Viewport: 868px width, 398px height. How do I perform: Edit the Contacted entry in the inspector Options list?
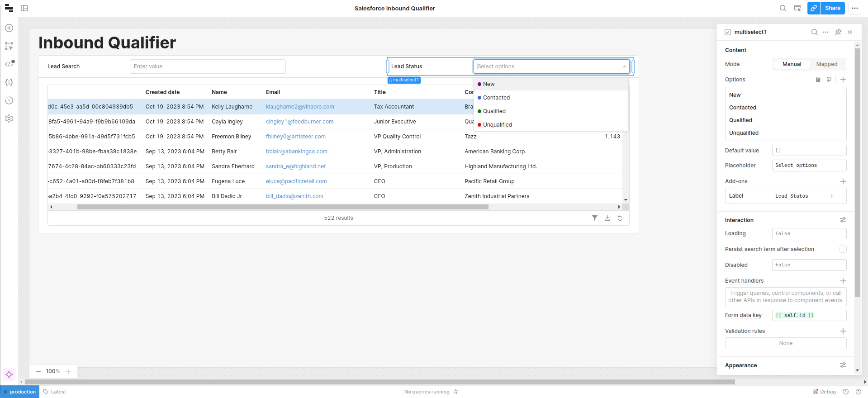click(x=786, y=108)
